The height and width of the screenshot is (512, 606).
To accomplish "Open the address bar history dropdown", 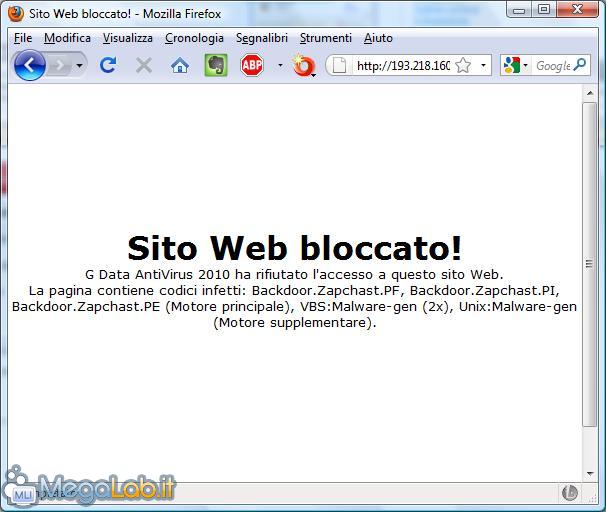I will (483, 65).
